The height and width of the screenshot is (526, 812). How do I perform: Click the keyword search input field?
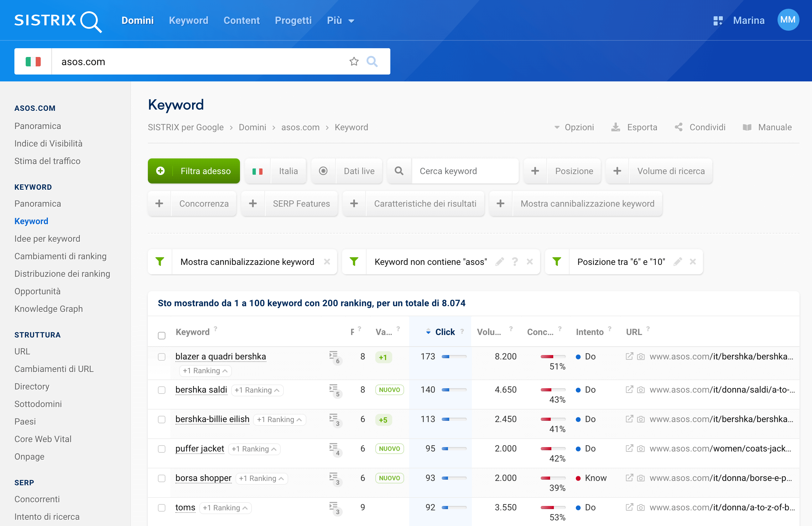coord(465,171)
